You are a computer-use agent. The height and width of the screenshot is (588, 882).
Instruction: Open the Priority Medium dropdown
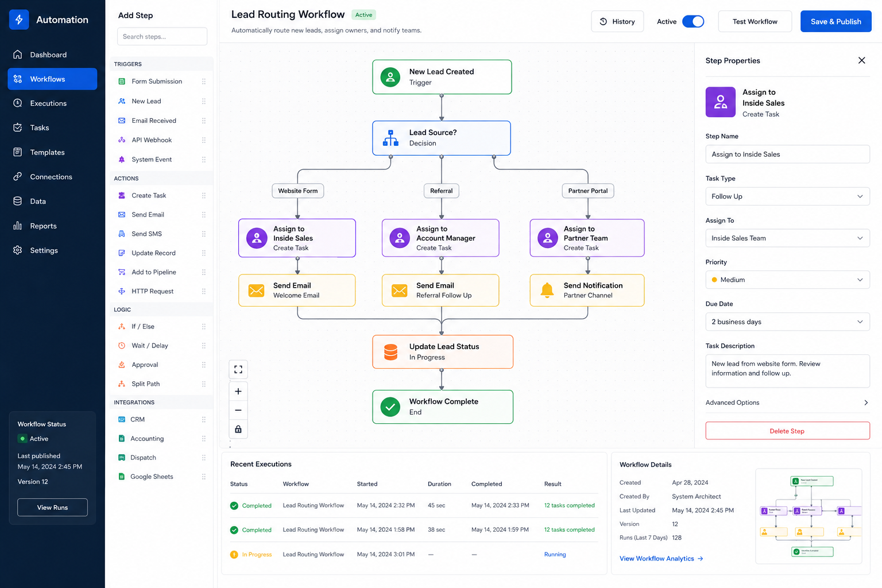787,280
